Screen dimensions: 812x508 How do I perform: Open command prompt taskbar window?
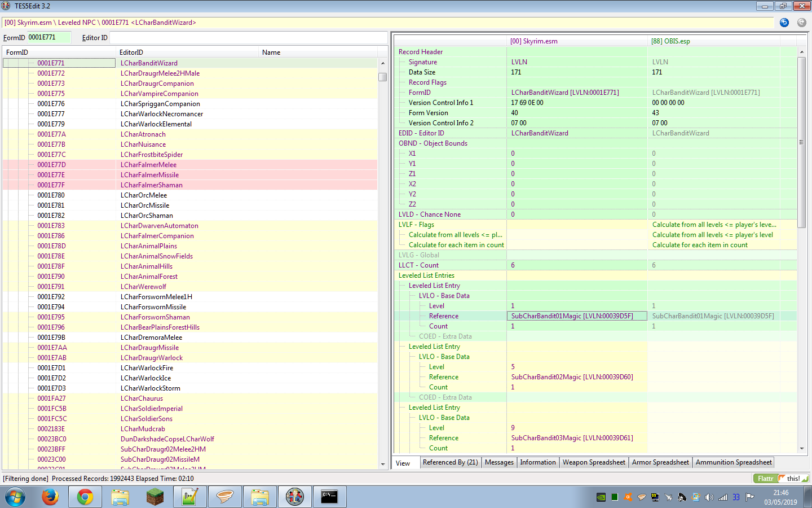click(330, 497)
